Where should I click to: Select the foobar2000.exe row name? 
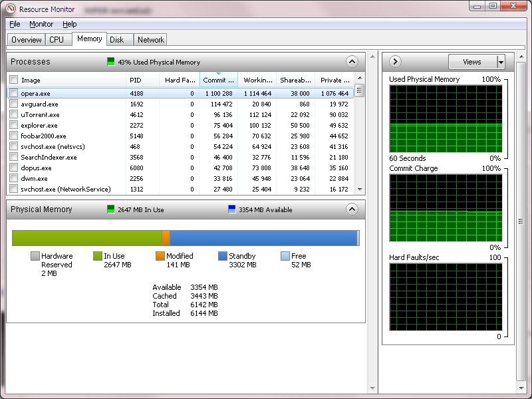pos(43,136)
